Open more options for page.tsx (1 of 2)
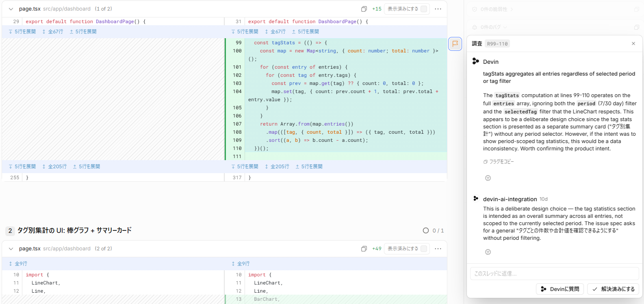Viewport: 644px width, 304px height. tap(438, 9)
